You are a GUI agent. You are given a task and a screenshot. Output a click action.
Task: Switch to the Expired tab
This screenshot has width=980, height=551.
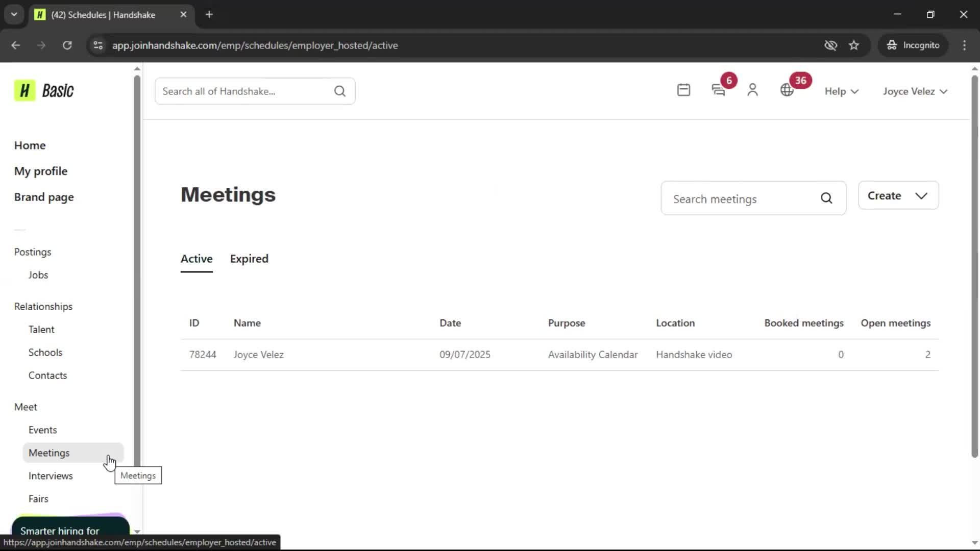249,259
